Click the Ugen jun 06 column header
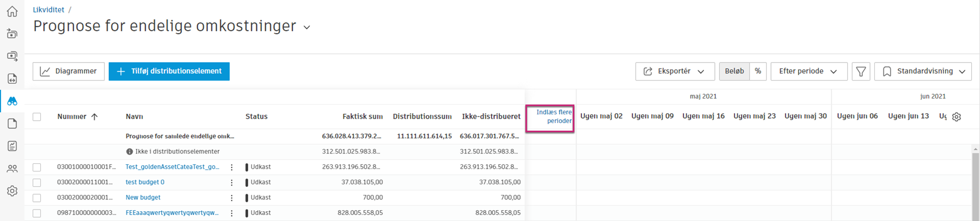Viewport: 980px width, 221px height. tap(857, 116)
